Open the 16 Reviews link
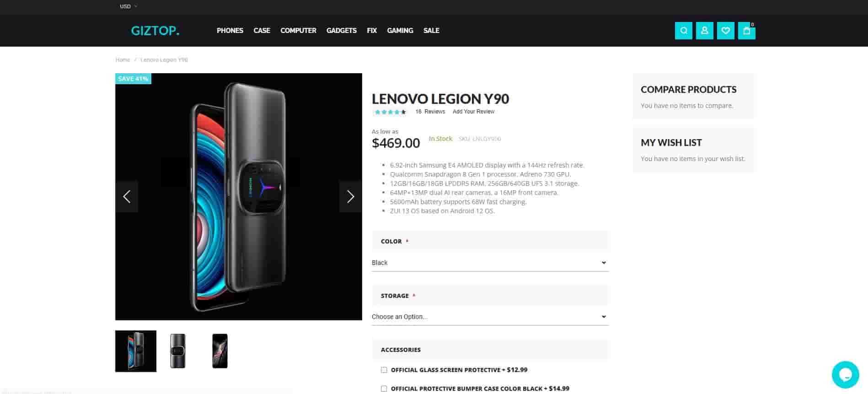Viewport: 868px width, 394px height. tap(430, 112)
